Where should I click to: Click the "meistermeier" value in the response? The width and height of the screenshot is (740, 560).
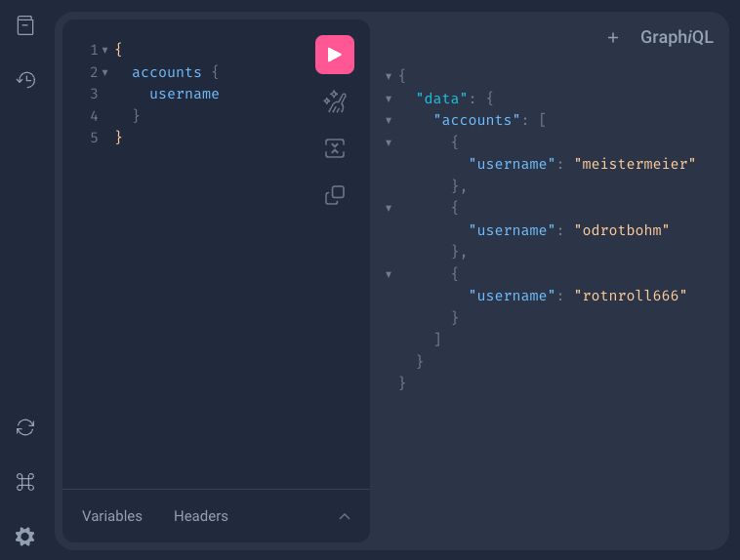click(x=635, y=164)
